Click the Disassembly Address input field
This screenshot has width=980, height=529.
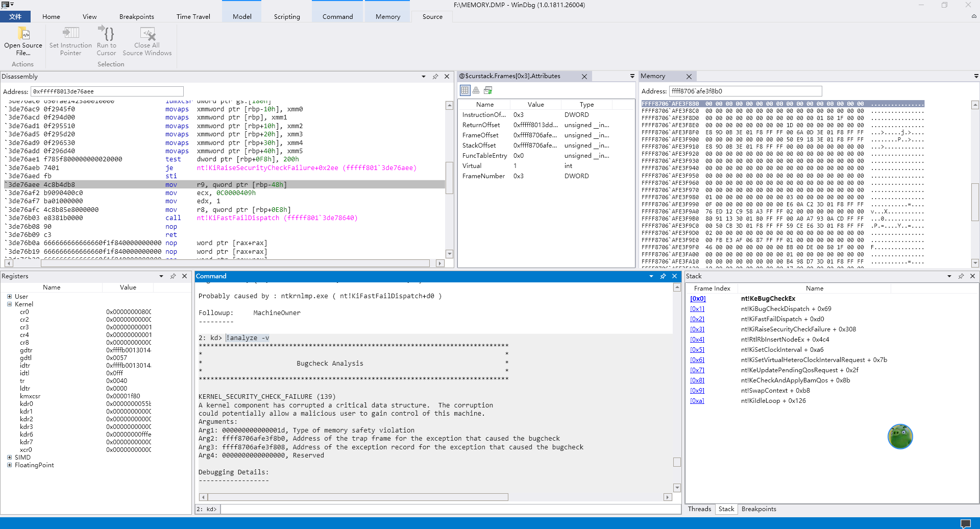pyautogui.click(x=107, y=91)
